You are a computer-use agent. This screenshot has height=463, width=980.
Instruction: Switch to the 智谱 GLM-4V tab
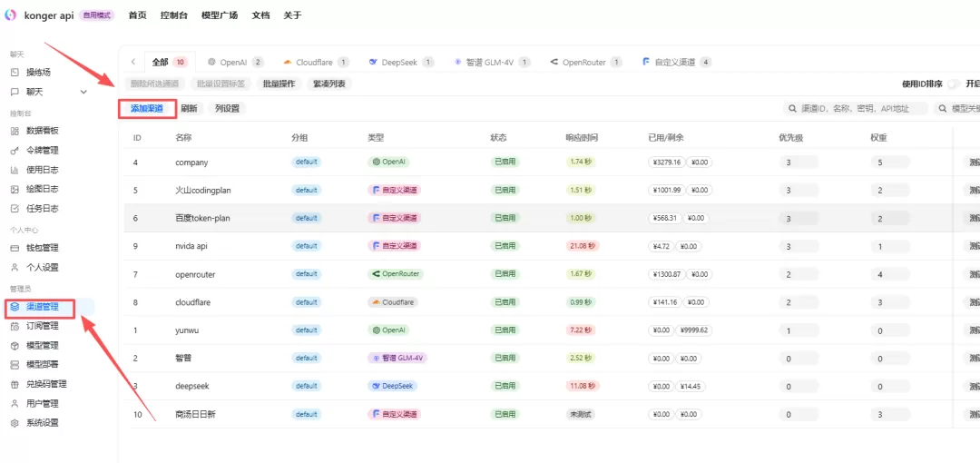493,62
